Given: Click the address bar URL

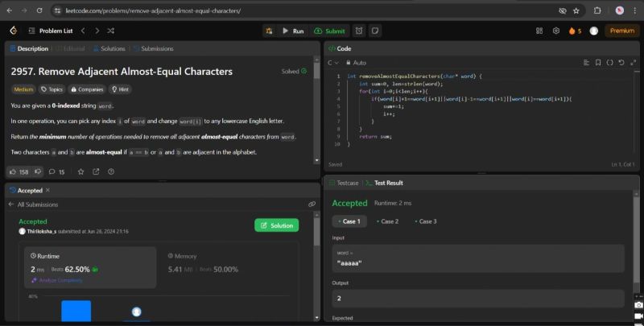Looking at the screenshot, I should pos(153,10).
